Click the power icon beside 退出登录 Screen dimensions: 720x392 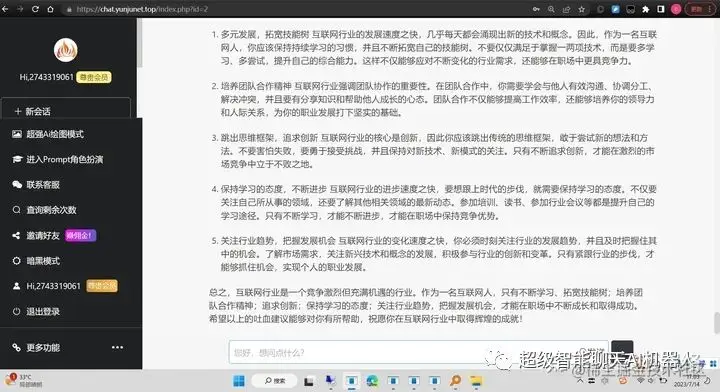pos(17,311)
